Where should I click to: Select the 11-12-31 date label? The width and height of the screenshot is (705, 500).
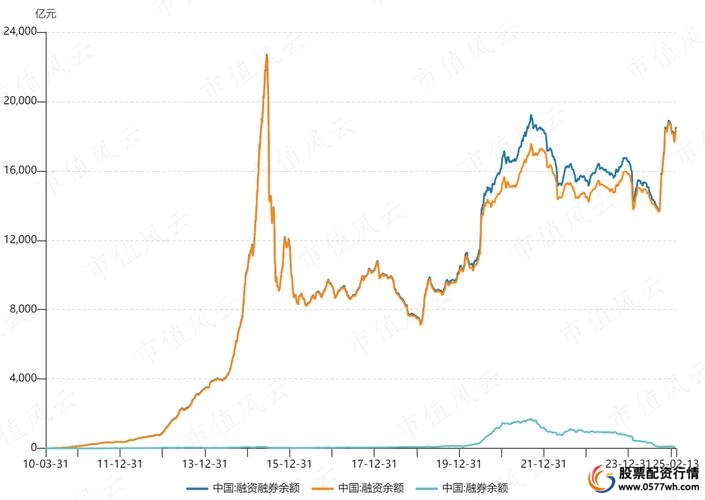pyautogui.click(x=120, y=463)
